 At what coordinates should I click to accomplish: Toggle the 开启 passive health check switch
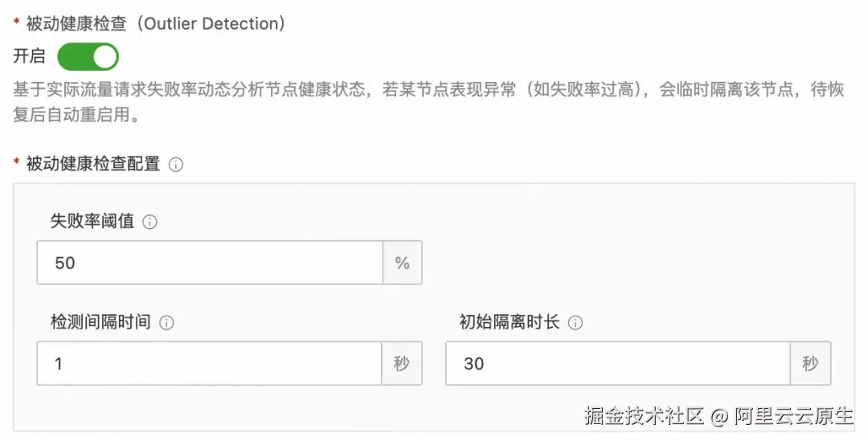tap(88, 57)
